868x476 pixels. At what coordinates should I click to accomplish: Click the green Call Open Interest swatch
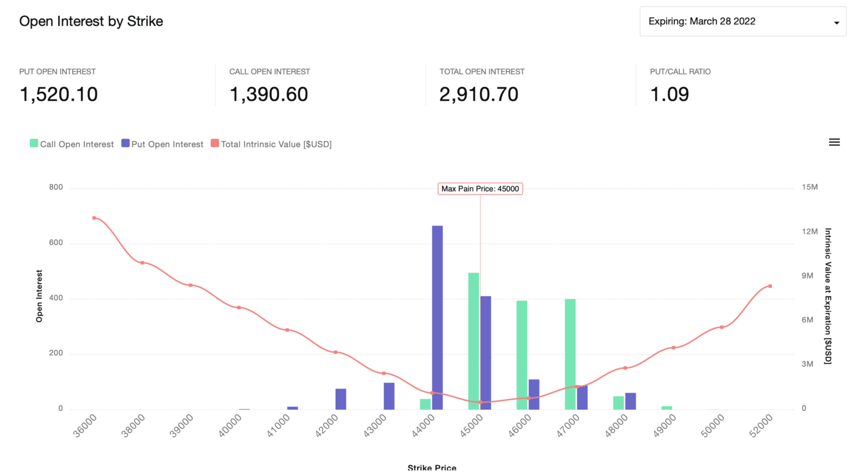(34, 144)
